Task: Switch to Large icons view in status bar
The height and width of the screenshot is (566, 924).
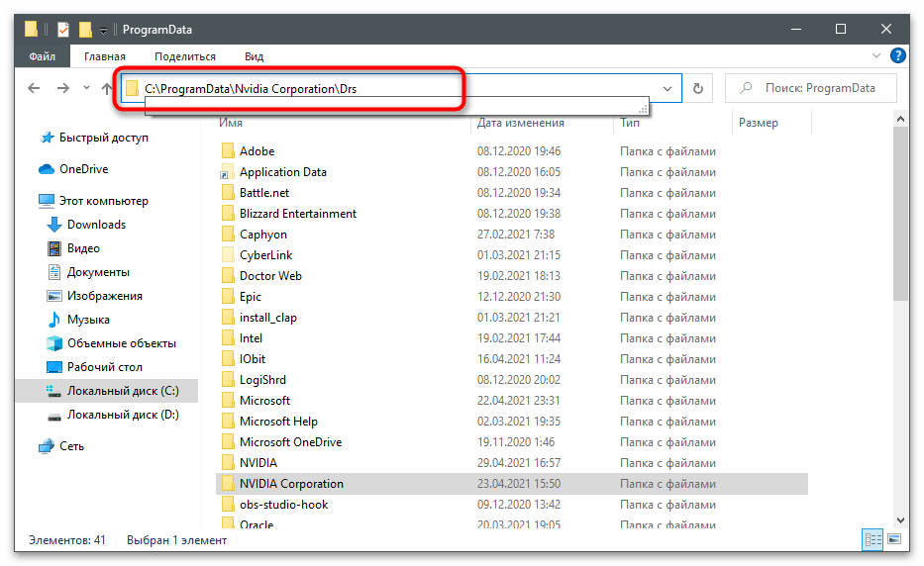Action: [894, 539]
